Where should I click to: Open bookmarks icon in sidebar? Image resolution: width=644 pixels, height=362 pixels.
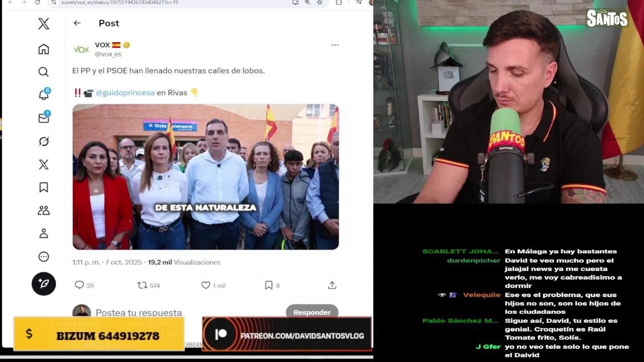click(44, 188)
